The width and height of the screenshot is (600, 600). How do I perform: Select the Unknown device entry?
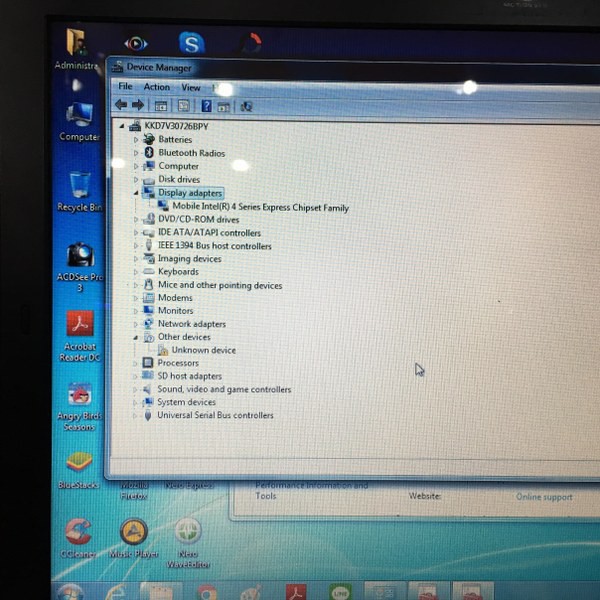click(204, 350)
